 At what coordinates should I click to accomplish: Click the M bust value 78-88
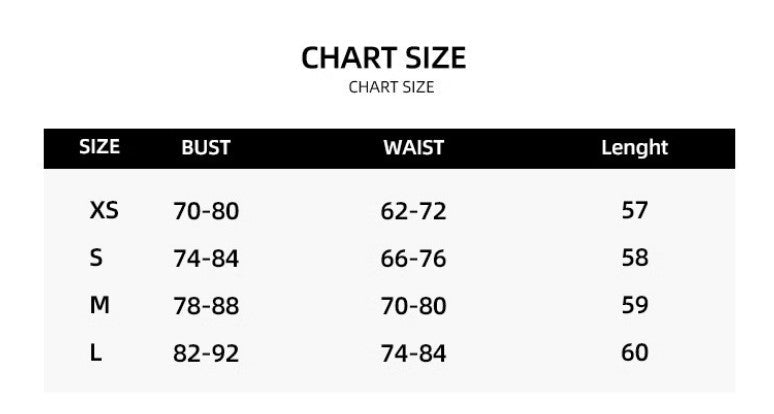coord(206,306)
